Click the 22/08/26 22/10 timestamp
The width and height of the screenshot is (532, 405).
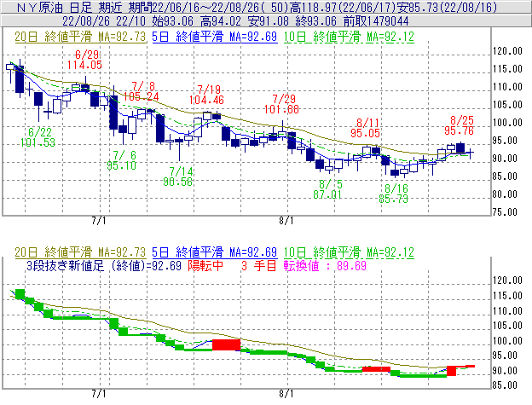point(104,21)
